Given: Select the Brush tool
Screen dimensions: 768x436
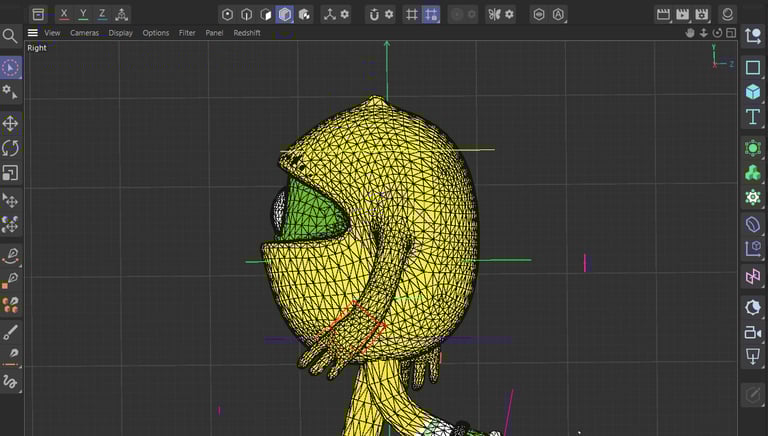Looking at the screenshot, I should coord(10,332).
